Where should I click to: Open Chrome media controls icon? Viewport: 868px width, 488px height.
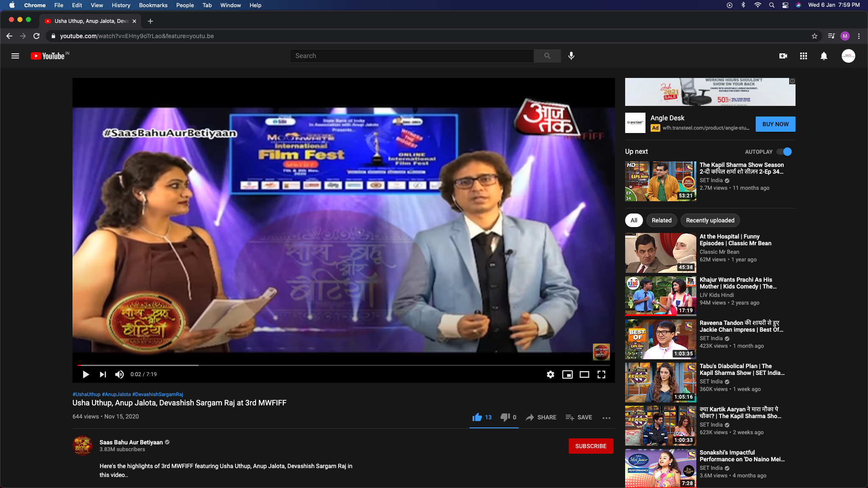(x=831, y=36)
